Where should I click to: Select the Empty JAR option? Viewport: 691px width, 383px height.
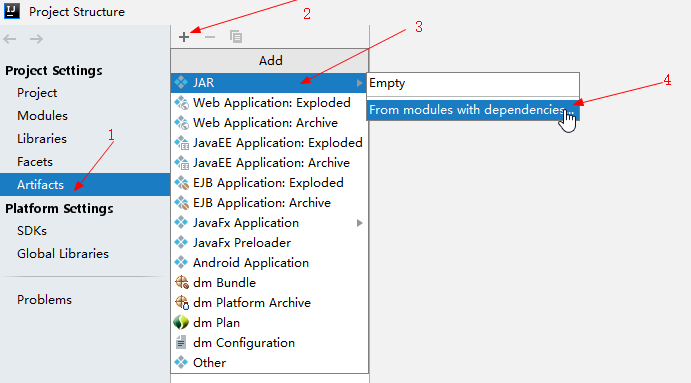tap(473, 83)
